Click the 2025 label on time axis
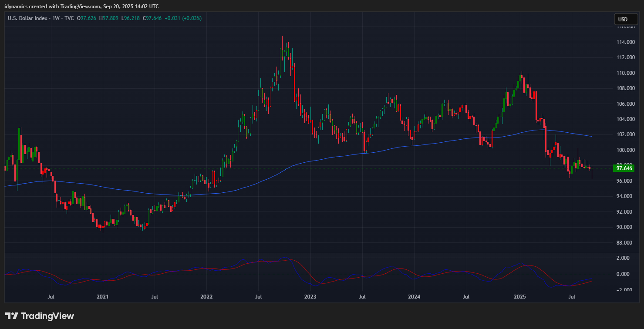644x329 pixels. 520,297
